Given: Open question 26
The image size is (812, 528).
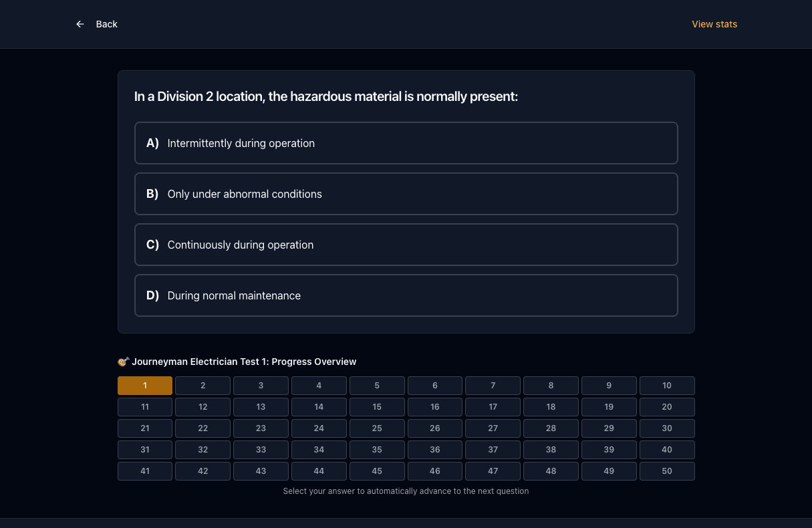Looking at the screenshot, I should click(435, 428).
